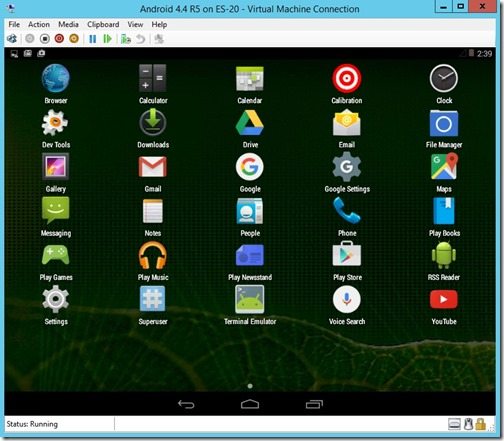Open Terminal Emulator
This screenshot has height=441, width=504.
pos(250,299)
